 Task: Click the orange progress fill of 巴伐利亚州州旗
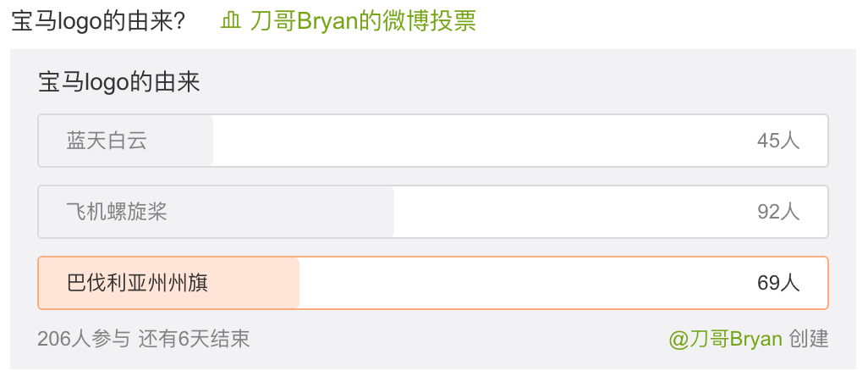coord(254,283)
